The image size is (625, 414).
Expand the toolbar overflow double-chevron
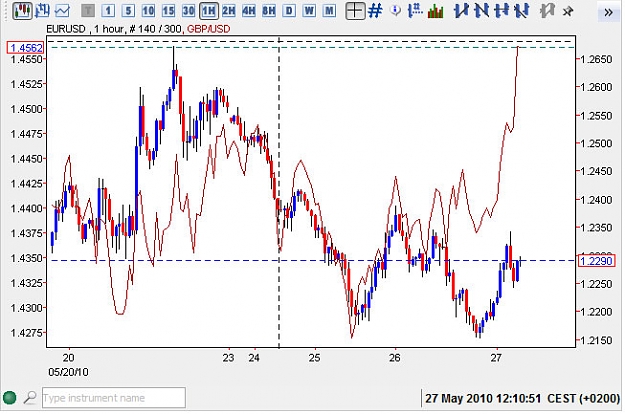coord(608,12)
